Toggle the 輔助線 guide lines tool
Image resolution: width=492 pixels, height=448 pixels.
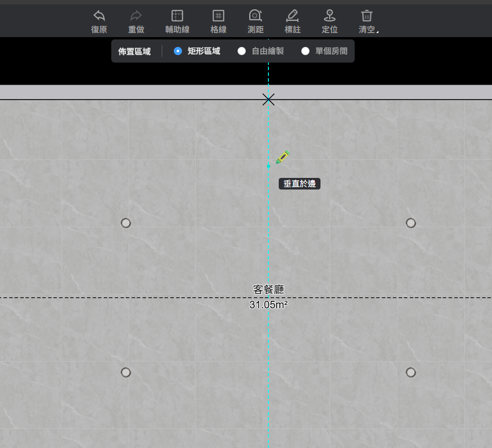[177, 16]
